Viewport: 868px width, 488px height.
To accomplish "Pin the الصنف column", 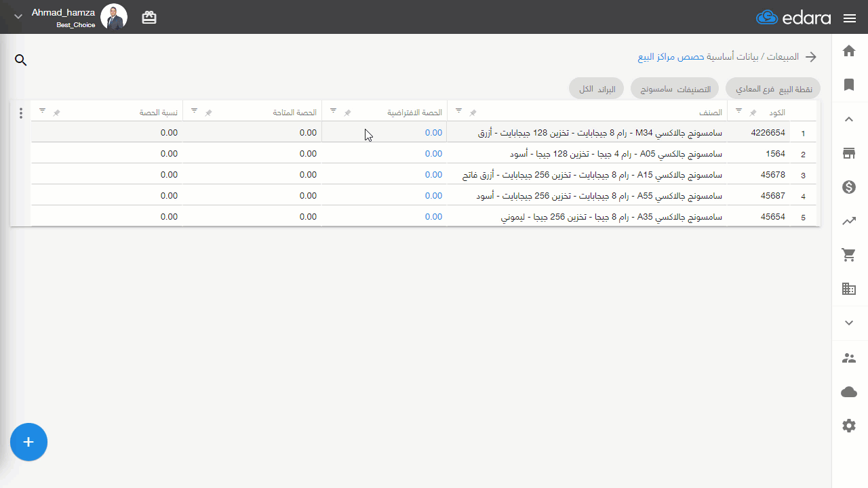I will [x=473, y=113].
